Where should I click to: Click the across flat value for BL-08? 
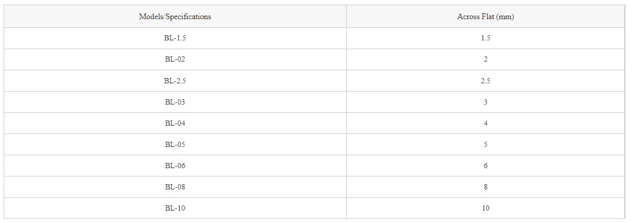pyautogui.click(x=485, y=187)
